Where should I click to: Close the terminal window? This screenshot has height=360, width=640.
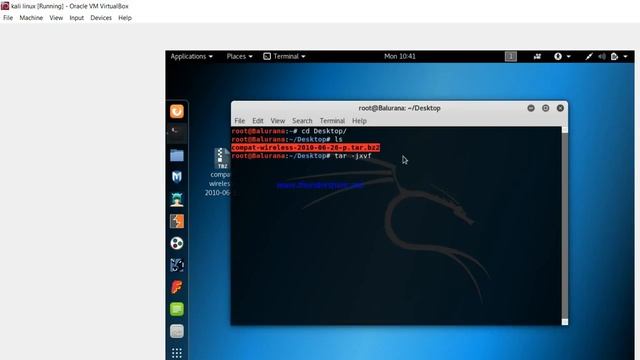(x=560, y=108)
